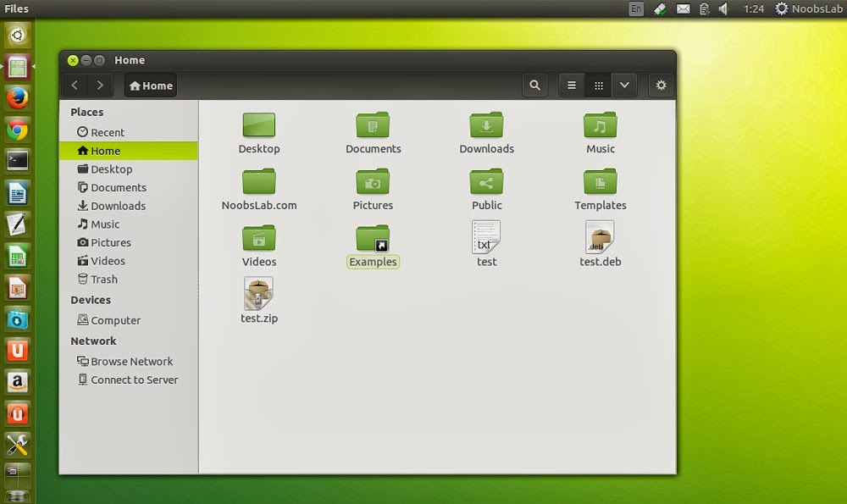Select the test.deb package file
847x504 pixels.
pyautogui.click(x=601, y=236)
